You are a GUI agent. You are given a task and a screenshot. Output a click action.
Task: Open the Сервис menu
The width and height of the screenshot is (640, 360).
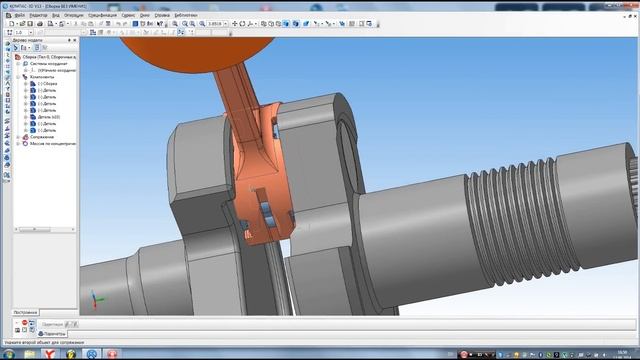click(128, 15)
